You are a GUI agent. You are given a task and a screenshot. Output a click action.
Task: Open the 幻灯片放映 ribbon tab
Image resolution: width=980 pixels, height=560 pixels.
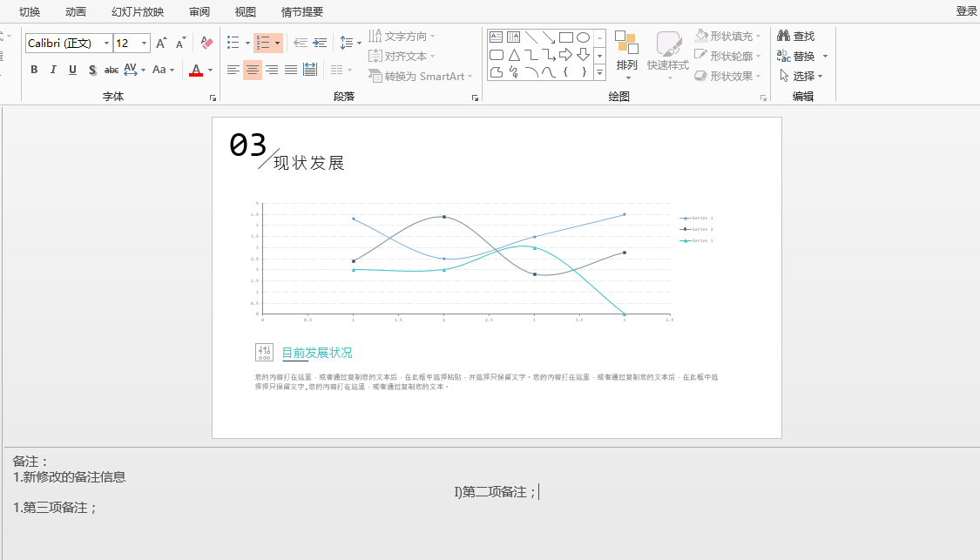pyautogui.click(x=138, y=12)
